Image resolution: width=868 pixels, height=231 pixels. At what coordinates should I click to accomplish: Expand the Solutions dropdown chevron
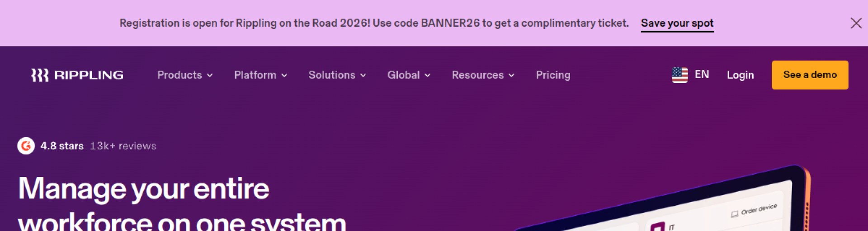(x=363, y=75)
